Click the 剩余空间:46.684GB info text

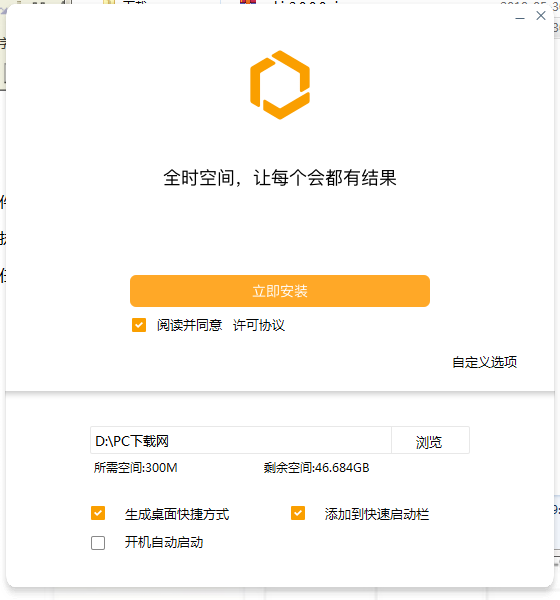pyautogui.click(x=316, y=468)
